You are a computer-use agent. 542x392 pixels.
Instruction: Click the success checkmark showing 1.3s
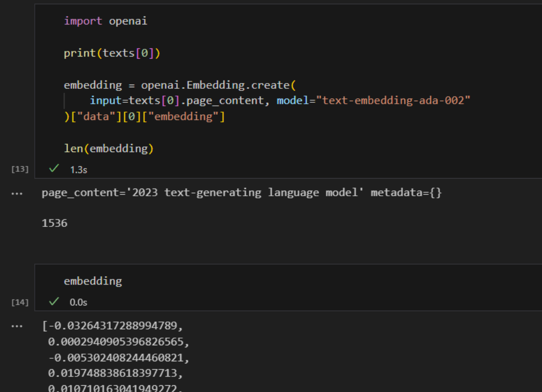pos(54,169)
